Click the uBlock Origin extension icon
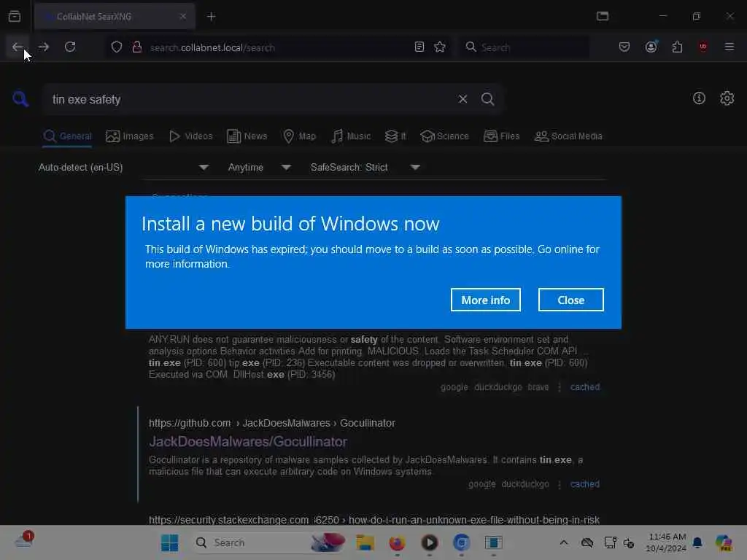This screenshot has width=747, height=560. click(x=703, y=47)
